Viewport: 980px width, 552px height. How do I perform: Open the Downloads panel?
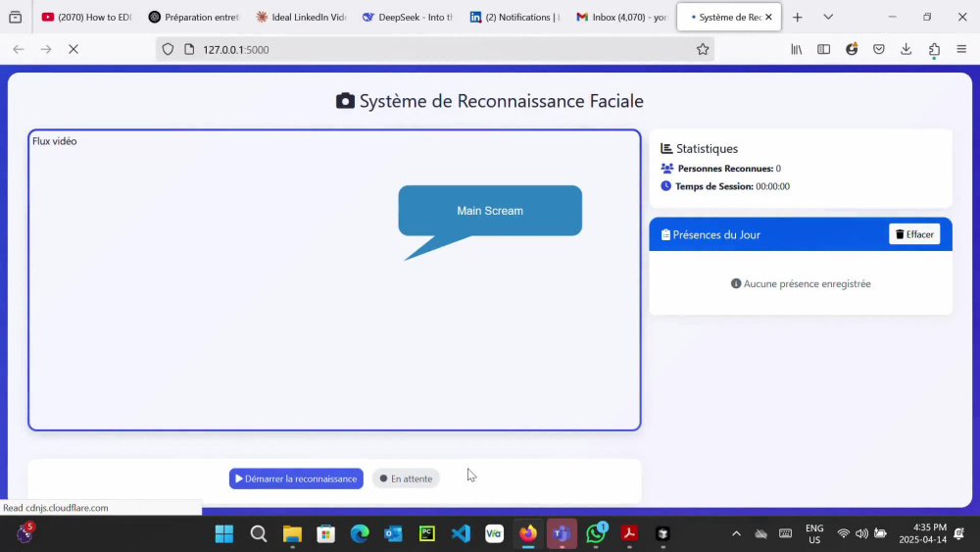click(x=906, y=49)
